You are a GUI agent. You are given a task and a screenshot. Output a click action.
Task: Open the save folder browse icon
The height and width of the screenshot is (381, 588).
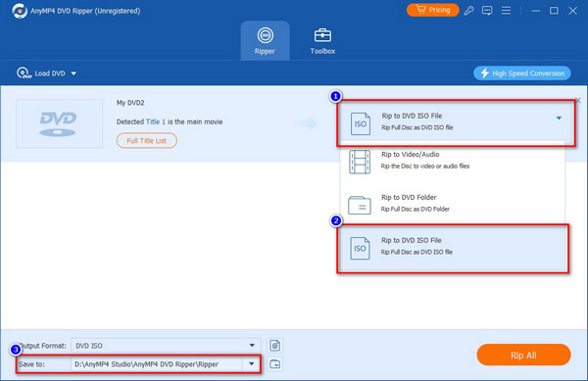coord(274,363)
